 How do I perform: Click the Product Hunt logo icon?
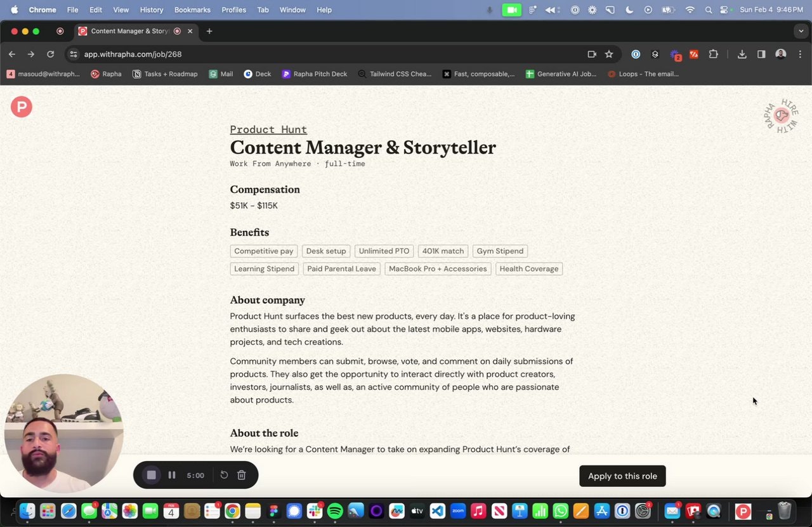[21, 107]
